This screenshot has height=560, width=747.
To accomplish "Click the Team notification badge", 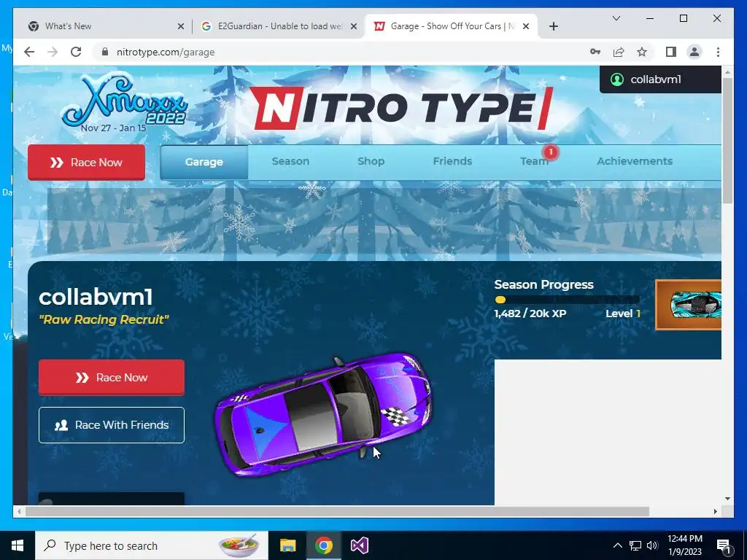I will click(x=550, y=152).
